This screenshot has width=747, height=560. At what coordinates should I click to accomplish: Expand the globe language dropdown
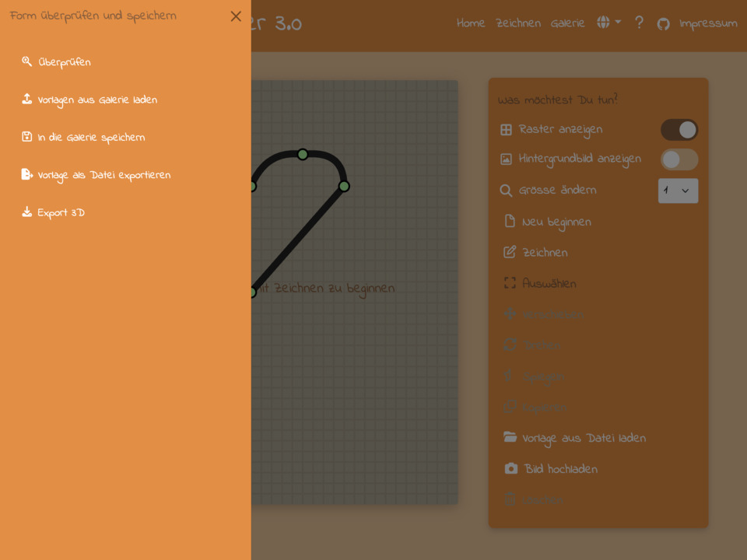608,23
